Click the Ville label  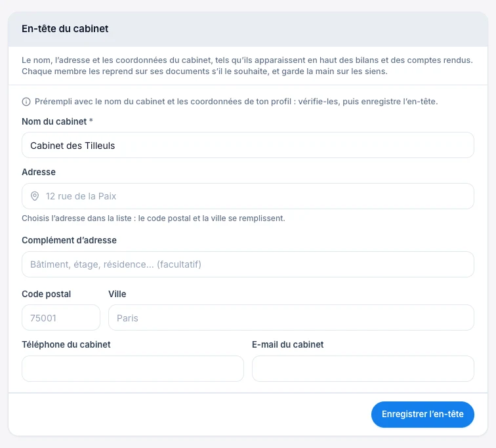(x=117, y=294)
